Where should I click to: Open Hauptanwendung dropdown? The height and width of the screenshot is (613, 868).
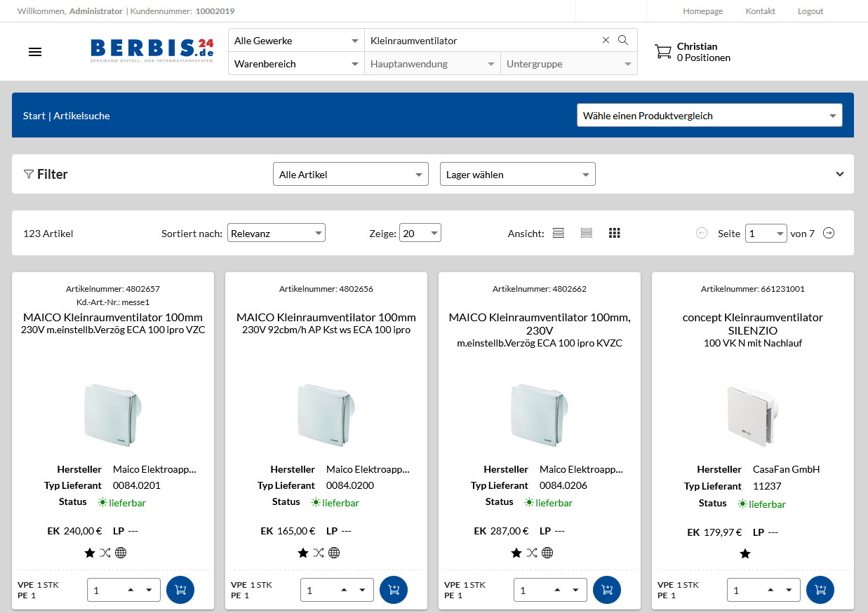click(432, 64)
